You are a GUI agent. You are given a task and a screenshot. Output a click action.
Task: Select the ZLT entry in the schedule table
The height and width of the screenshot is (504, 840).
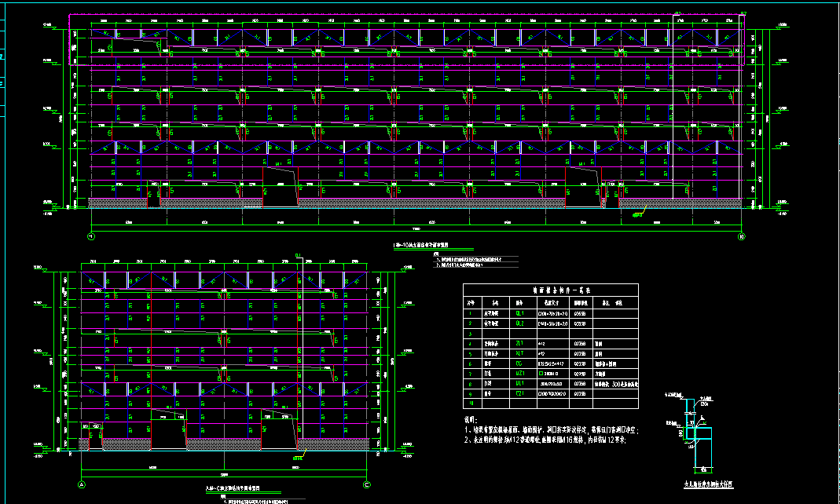coord(519,343)
